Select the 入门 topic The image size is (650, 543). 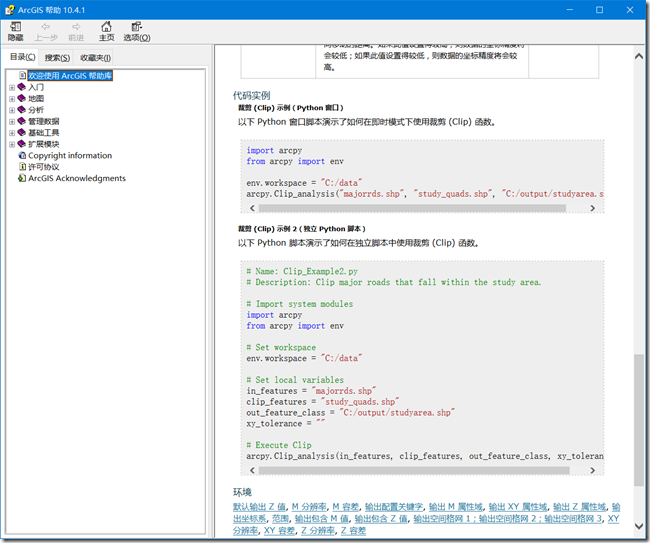36,87
